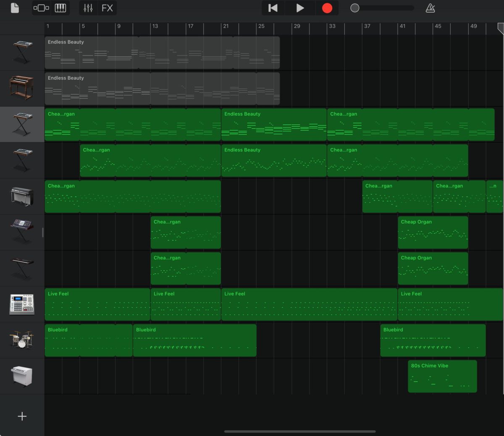The width and height of the screenshot is (504, 436).
Task: Select the gray Endless Beauty region on the vintage organ track
Action: [x=162, y=89]
